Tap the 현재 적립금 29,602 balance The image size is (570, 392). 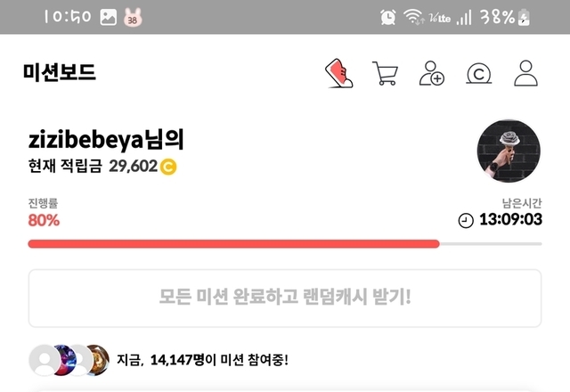click(x=102, y=167)
